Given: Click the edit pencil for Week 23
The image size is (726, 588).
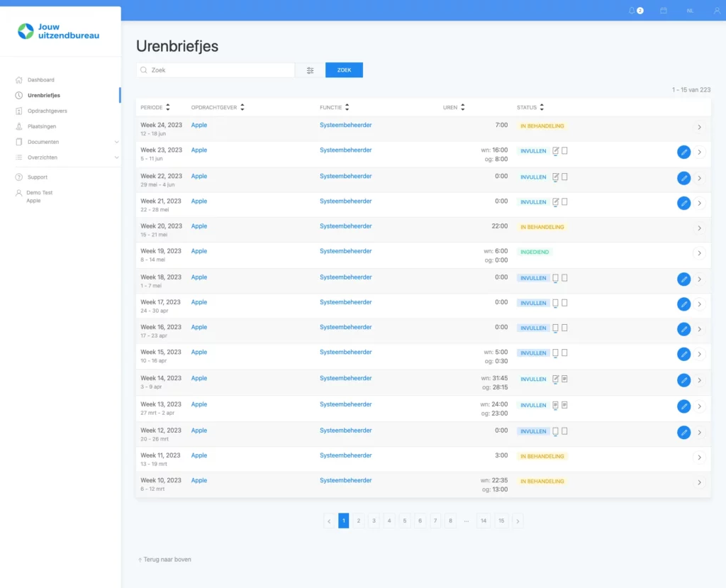Looking at the screenshot, I should pyautogui.click(x=683, y=152).
